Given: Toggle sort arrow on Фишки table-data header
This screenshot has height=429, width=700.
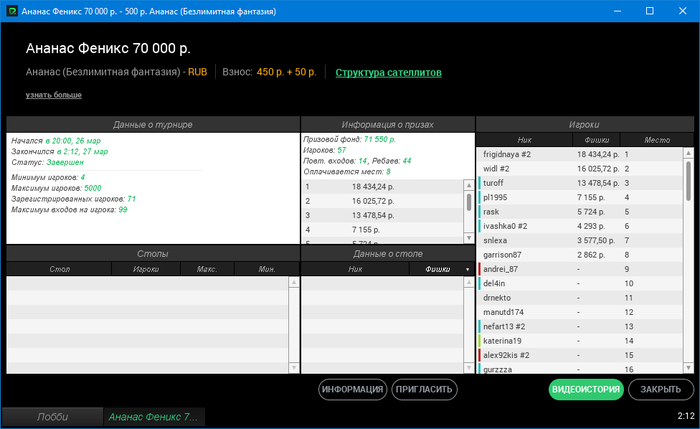Looking at the screenshot, I should [467, 270].
